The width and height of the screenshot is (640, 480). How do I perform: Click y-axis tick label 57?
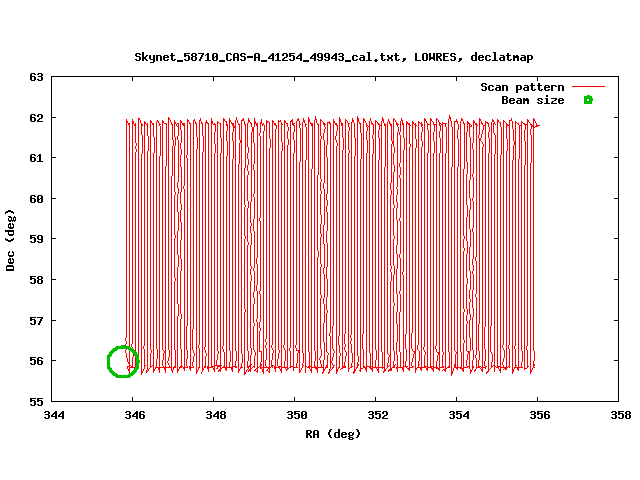36,321
